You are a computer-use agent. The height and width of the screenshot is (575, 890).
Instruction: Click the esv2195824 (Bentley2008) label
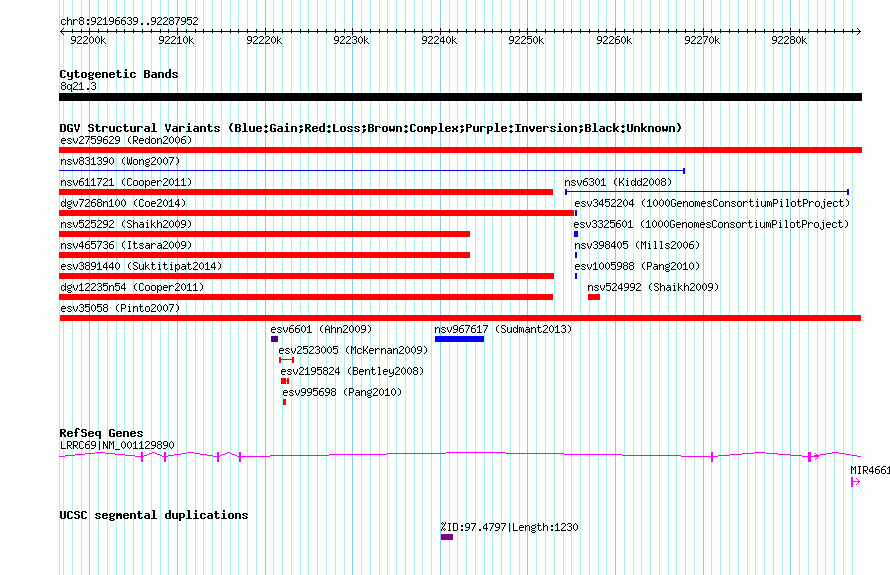click(352, 371)
